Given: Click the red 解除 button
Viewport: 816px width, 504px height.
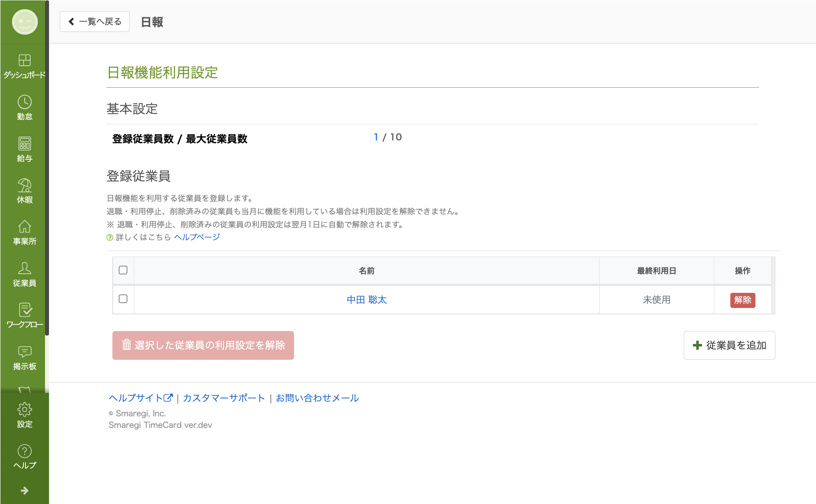Looking at the screenshot, I should tap(743, 300).
